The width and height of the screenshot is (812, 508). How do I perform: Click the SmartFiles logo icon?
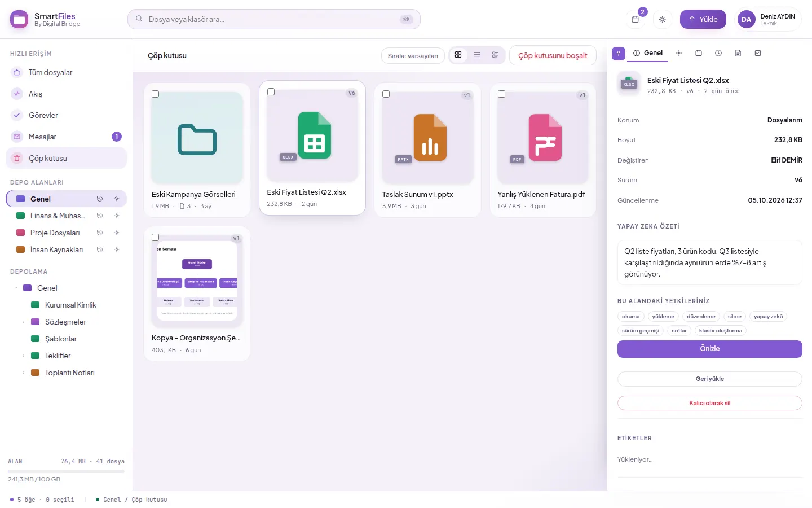tap(19, 19)
